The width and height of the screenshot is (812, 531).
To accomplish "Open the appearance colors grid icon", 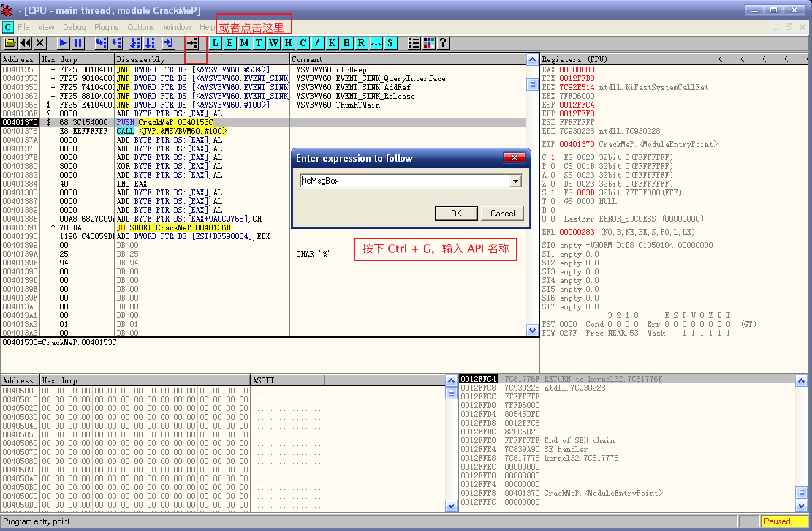I will tap(429, 43).
